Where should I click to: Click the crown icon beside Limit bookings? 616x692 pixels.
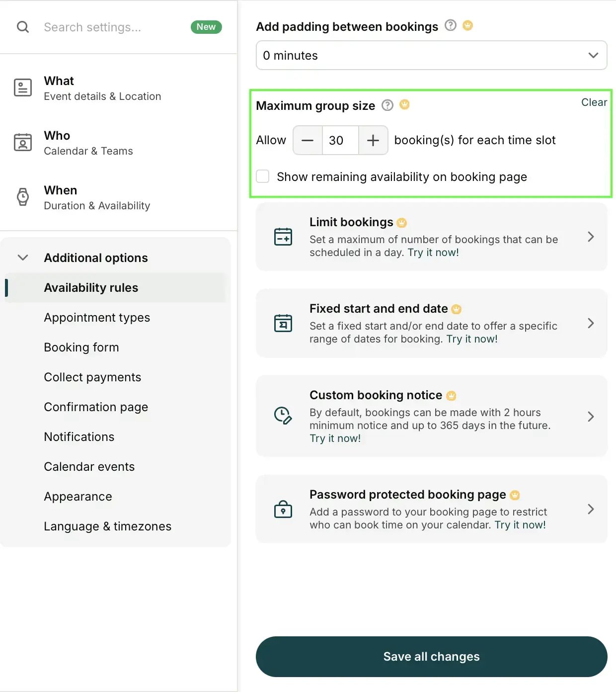[402, 223]
